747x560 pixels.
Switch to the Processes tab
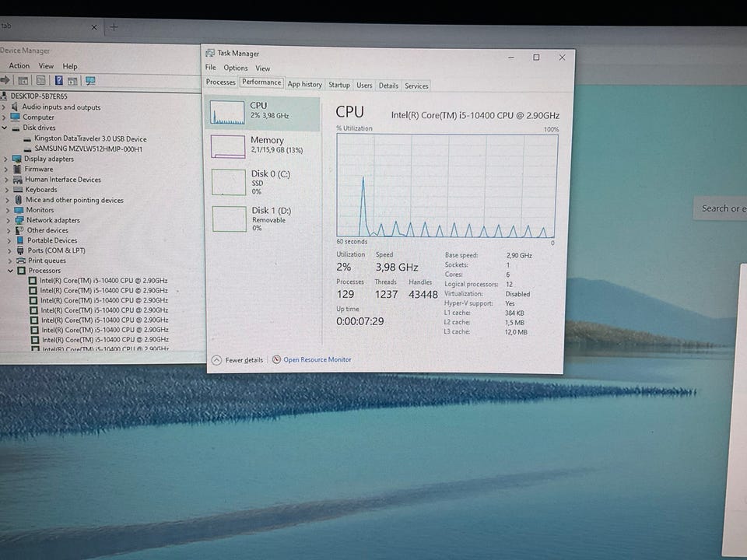[x=220, y=82]
